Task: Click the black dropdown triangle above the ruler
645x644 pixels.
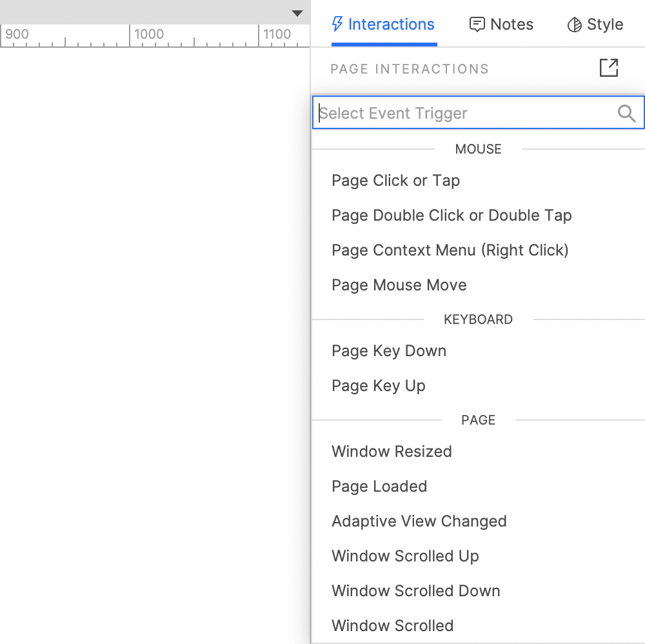Action: coord(297,13)
